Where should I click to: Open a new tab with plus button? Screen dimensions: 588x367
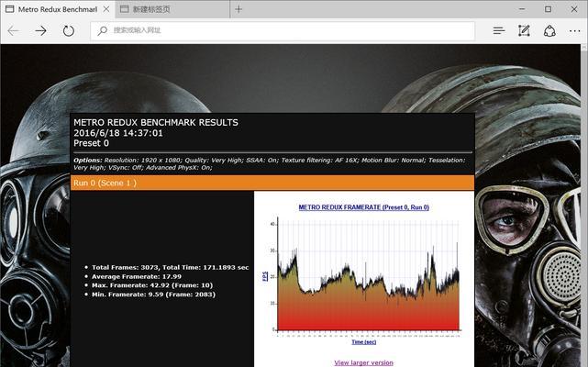(239, 9)
